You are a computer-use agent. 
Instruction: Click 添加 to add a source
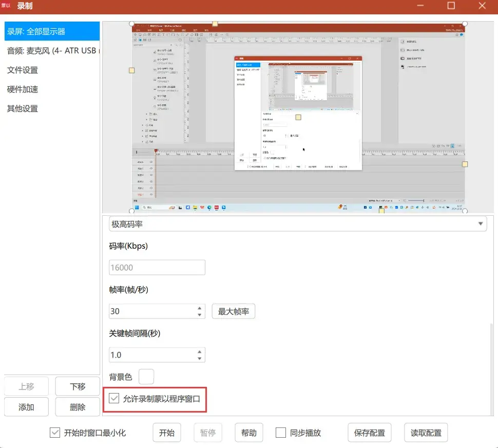coord(26,407)
